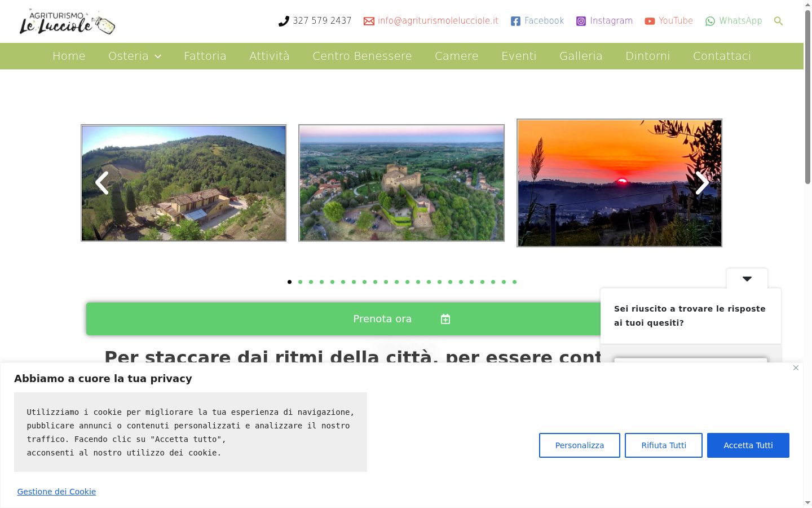Show previous carousel slide

click(101, 183)
